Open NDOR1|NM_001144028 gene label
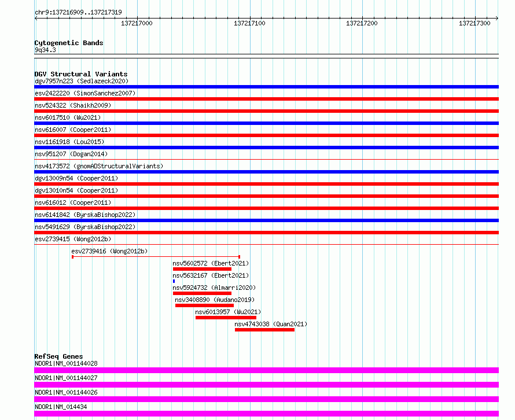The width and height of the screenshot is (515, 420). 66,363
